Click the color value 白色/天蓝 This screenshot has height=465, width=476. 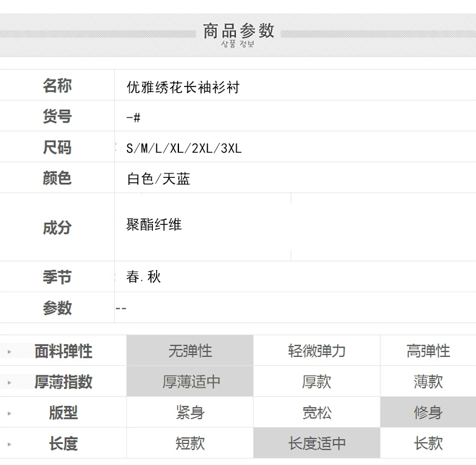pyautogui.click(x=158, y=179)
